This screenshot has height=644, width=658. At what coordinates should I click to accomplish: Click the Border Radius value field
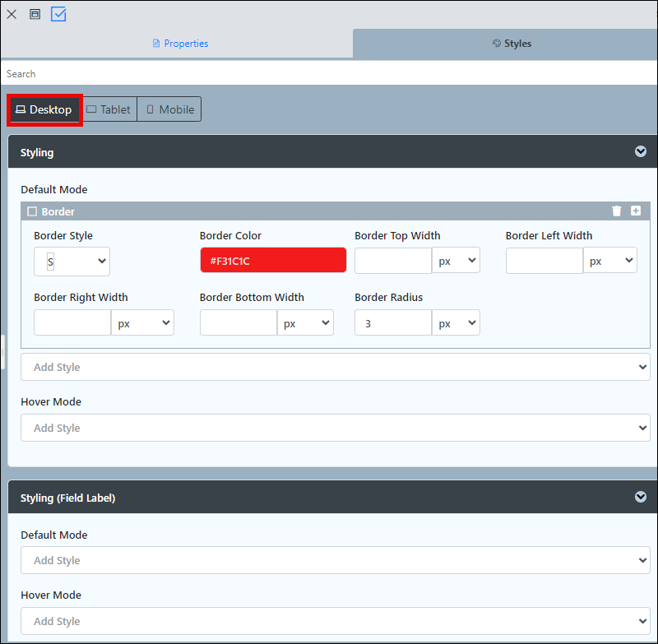(x=393, y=322)
